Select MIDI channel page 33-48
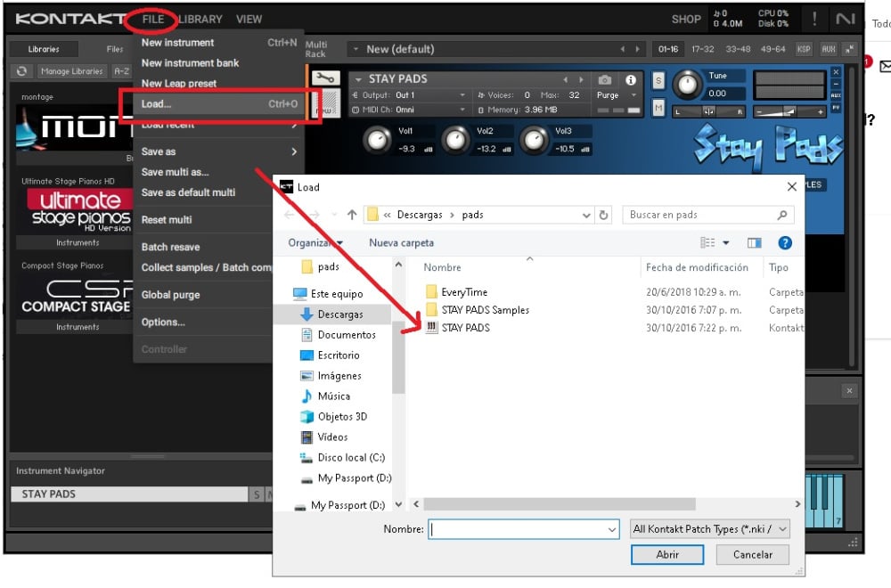Image resolution: width=891 pixels, height=588 pixels. point(738,49)
